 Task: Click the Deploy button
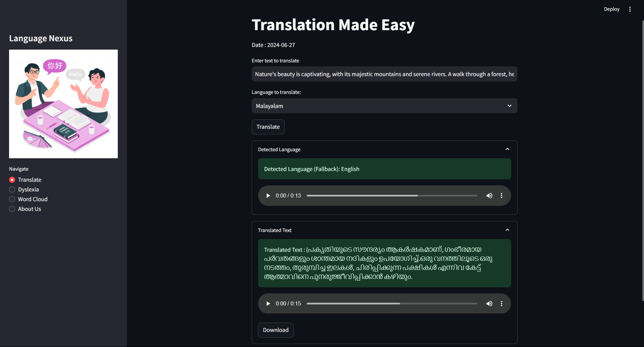tap(611, 9)
